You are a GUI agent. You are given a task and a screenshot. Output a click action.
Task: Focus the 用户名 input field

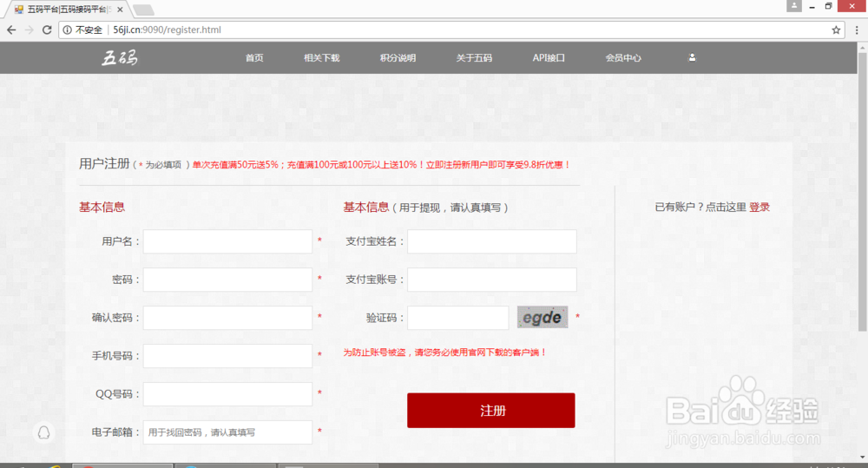227,241
